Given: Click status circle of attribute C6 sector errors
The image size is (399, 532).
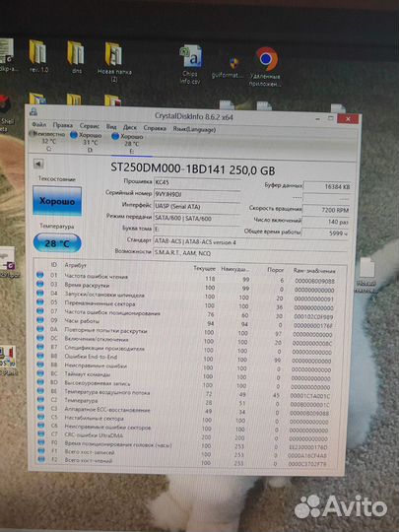Looking at the screenshot, I should 40,426.
